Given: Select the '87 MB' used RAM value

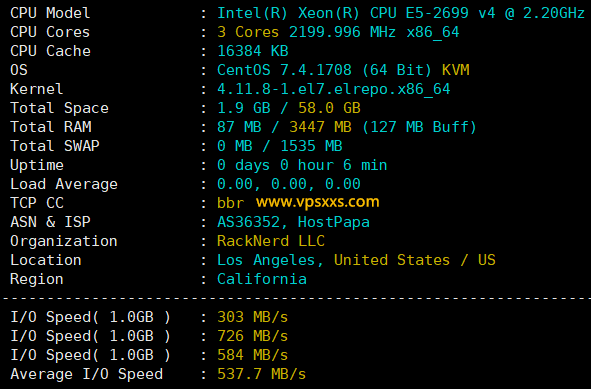Looking at the screenshot, I should coord(239,127).
